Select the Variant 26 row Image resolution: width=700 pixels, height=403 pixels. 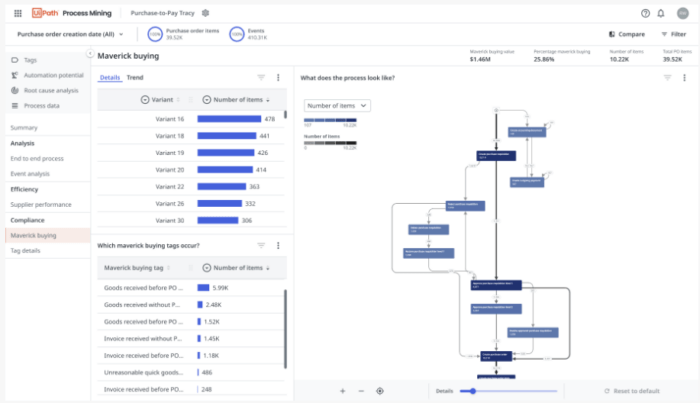[x=191, y=204]
